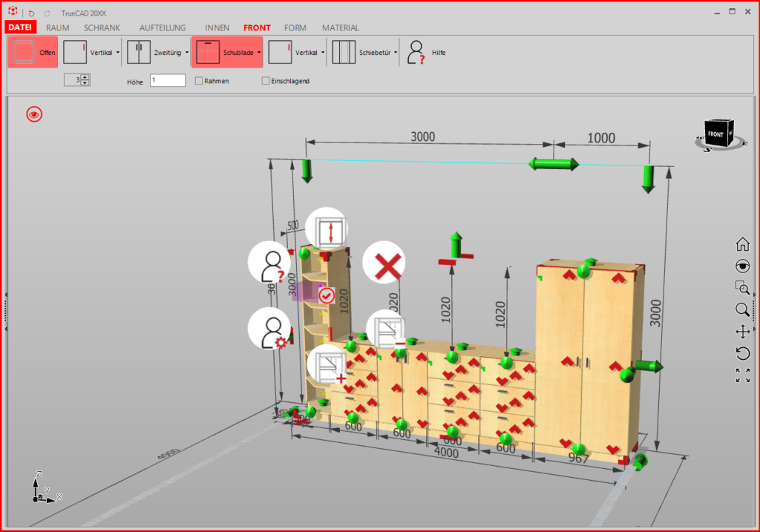Switch to the MATERIAL tab
Viewport: 760px width, 532px height.
pyautogui.click(x=340, y=27)
